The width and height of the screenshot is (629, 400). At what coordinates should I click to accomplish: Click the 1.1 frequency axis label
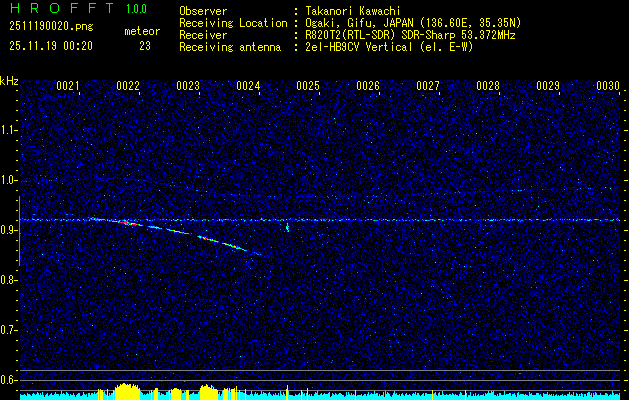(x=9, y=130)
